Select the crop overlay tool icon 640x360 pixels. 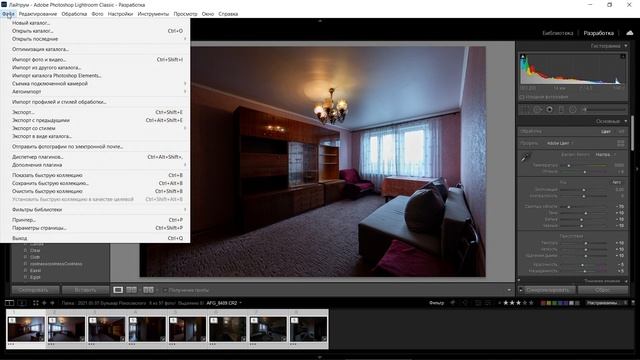click(525, 109)
